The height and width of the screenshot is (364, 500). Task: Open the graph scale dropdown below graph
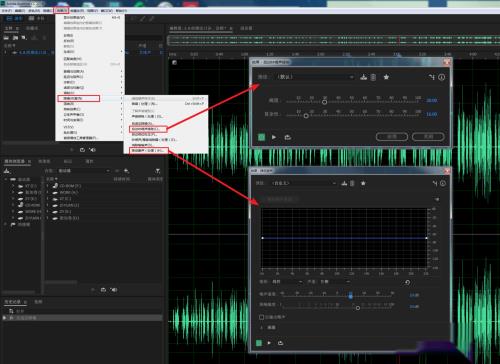287,282
